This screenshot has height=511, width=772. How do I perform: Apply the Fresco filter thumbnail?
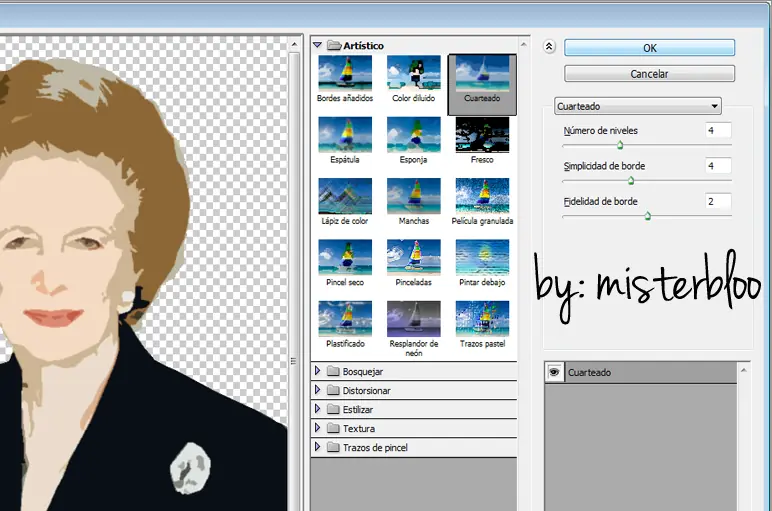[x=482, y=134]
